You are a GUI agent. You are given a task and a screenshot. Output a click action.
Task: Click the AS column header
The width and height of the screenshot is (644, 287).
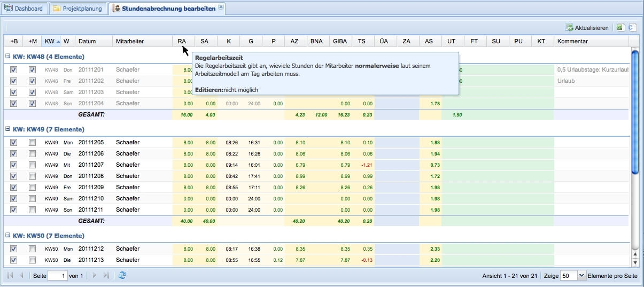[430, 41]
